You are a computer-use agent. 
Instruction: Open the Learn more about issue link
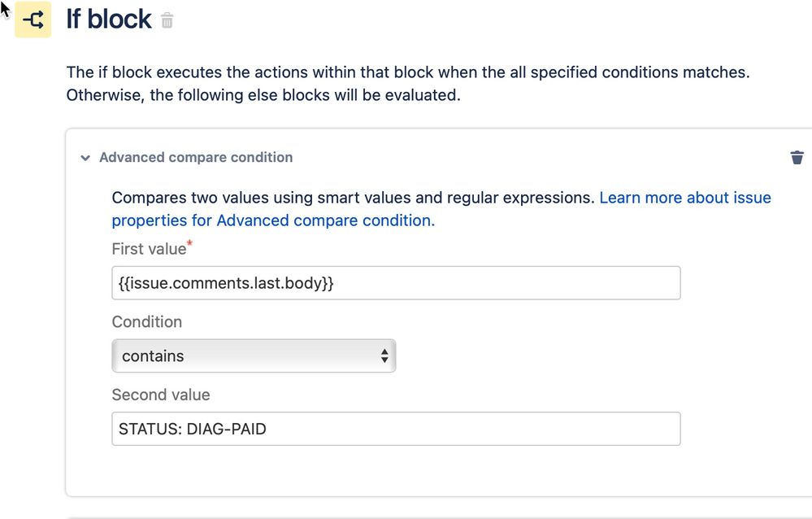click(685, 198)
